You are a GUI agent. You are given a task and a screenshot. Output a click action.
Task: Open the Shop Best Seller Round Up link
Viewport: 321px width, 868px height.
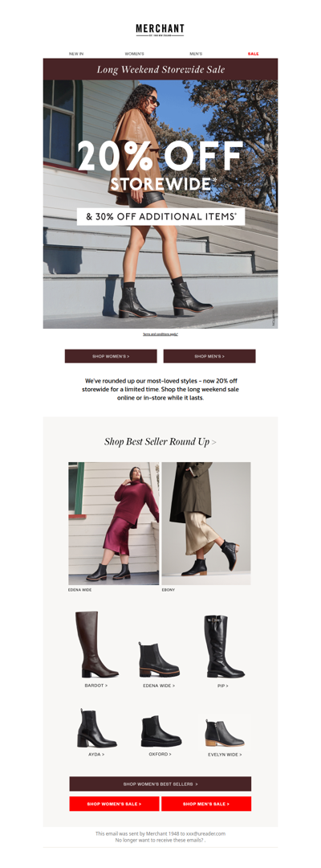160,441
